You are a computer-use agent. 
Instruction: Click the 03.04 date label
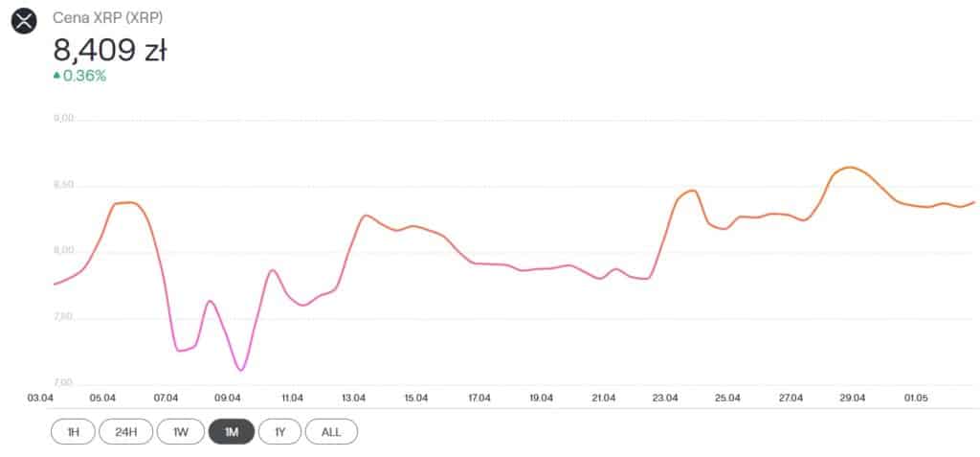(x=40, y=398)
